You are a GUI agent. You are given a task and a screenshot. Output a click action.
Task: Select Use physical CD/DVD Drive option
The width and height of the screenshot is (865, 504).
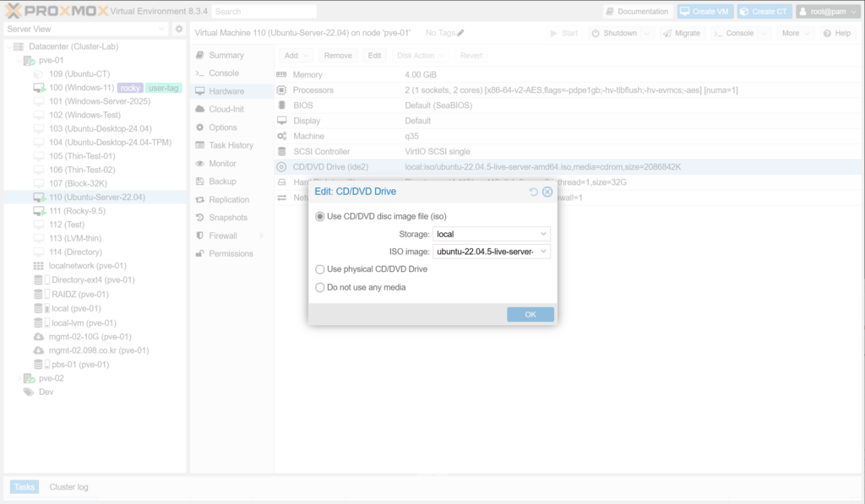click(320, 269)
